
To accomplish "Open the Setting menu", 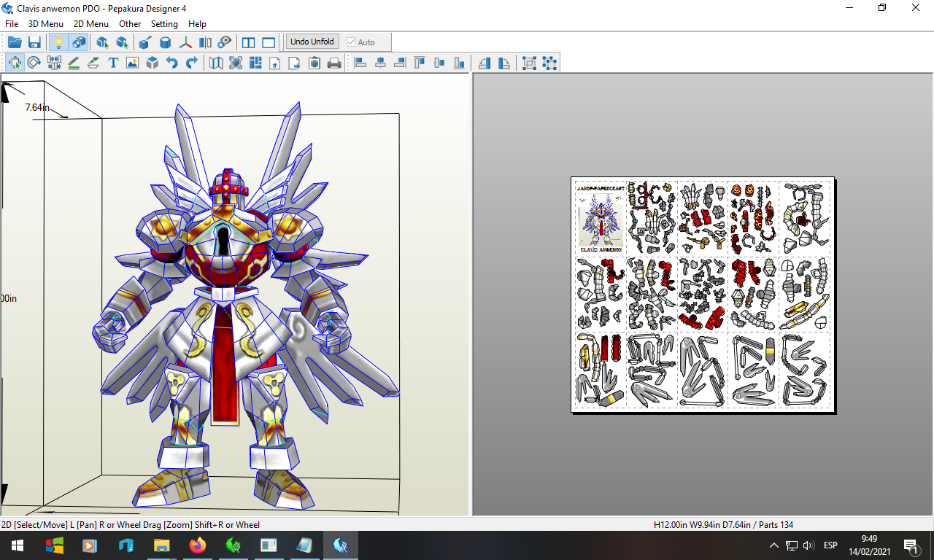I will click(164, 24).
